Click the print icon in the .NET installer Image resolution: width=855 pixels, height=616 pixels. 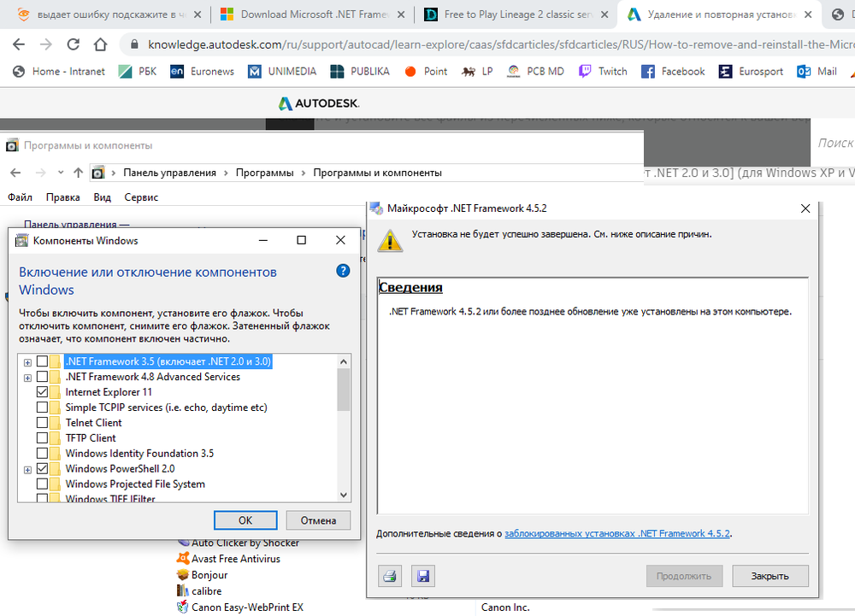[x=390, y=576]
